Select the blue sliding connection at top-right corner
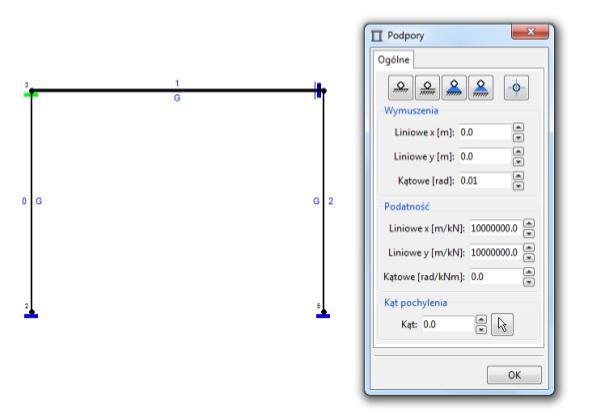589x420 pixels. pos(318,91)
